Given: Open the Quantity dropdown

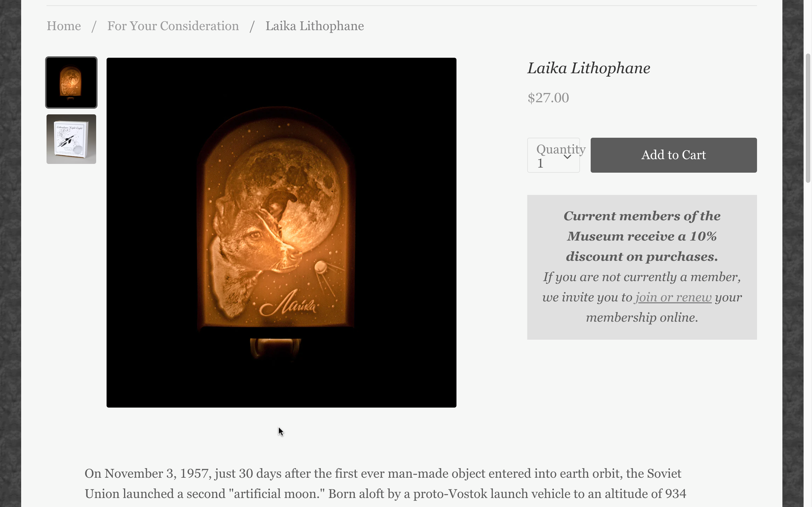Looking at the screenshot, I should (553, 155).
